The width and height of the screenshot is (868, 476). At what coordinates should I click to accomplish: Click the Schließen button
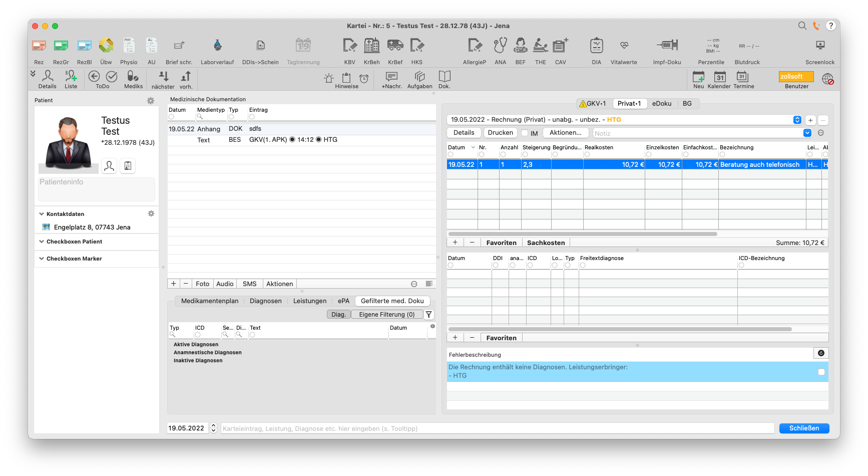coord(804,428)
